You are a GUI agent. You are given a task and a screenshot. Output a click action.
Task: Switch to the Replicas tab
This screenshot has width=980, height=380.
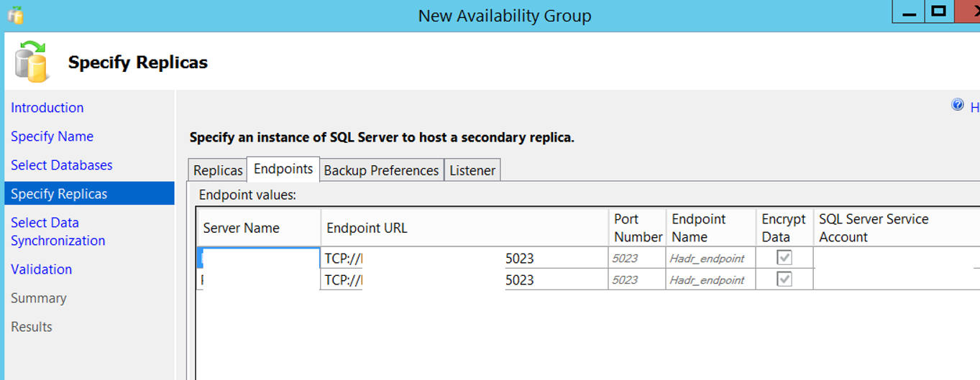tap(218, 170)
